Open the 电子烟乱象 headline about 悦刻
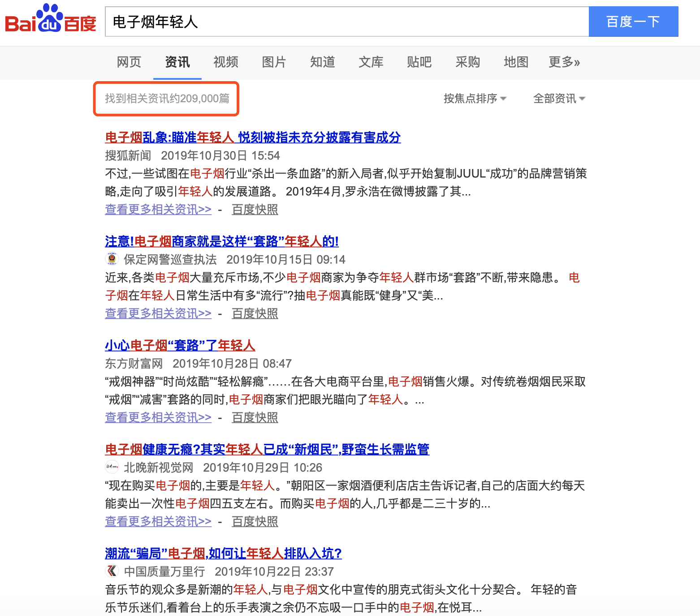 coord(253,137)
